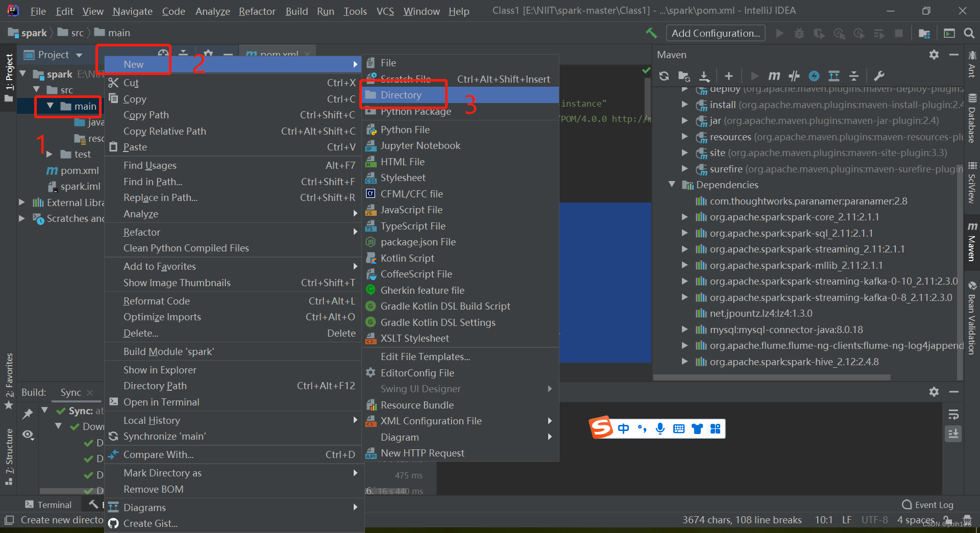The image size is (980, 533).
Task: Click the Add Maven Projects plus icon
Action: [729, 76]
